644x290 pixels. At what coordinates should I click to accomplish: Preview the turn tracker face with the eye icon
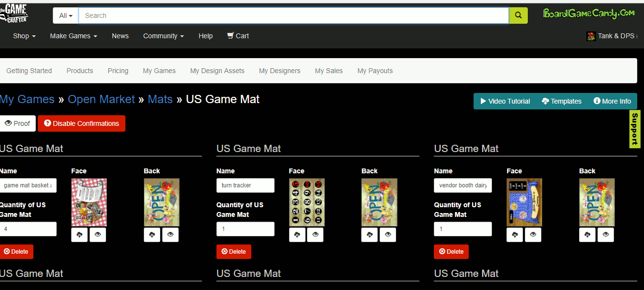[315, 234]
